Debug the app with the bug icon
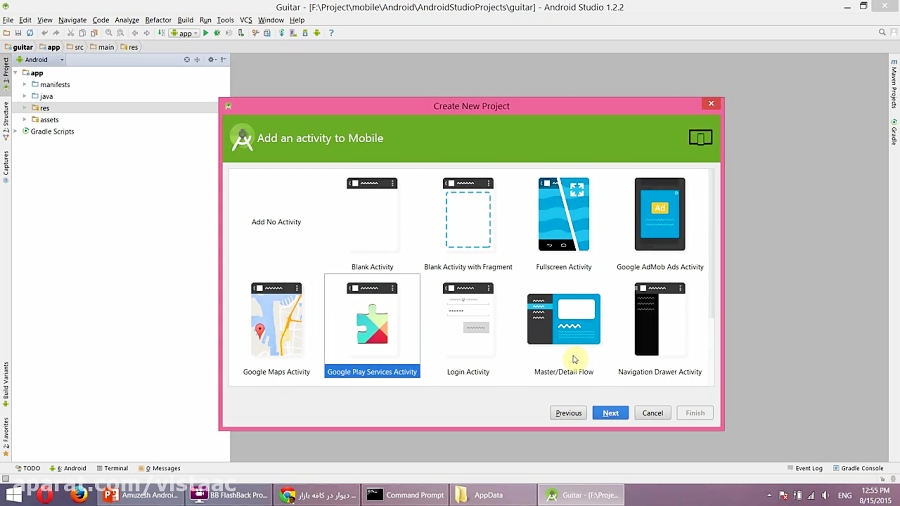The image size is (900, 506). pos(217,33)
